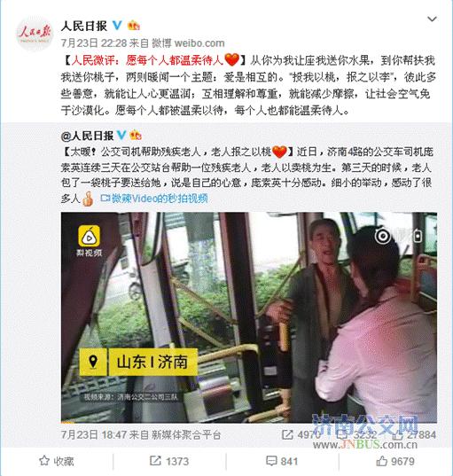The image size is (453, 476).
Task: Click the 7月23日 22:28 post timestamp
Action: click(x=94, y=43)
